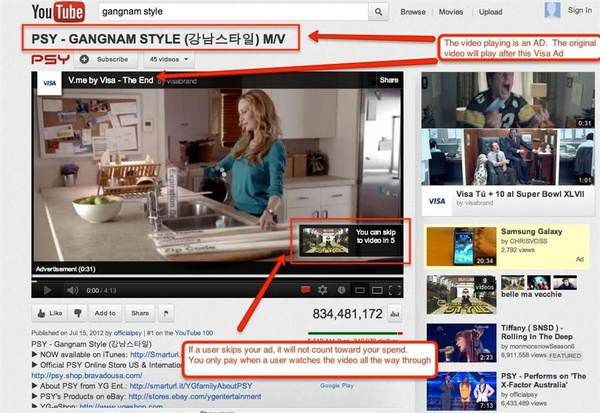Open the Samsung Galaxy ad thumbnail

pos(461,246)
